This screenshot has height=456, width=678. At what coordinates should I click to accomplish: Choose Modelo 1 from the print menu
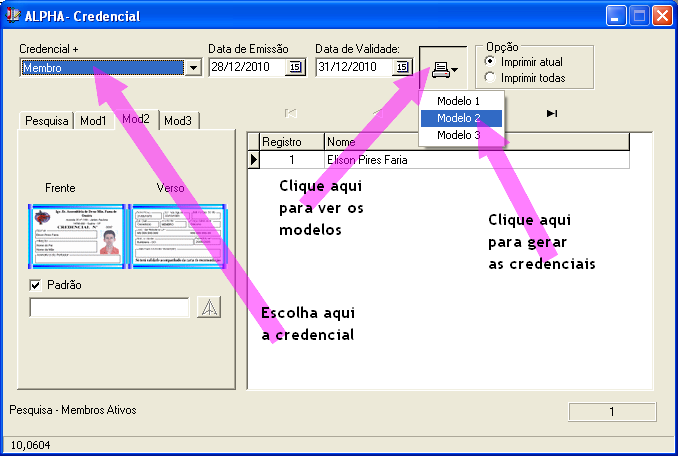tap(458, 101)
